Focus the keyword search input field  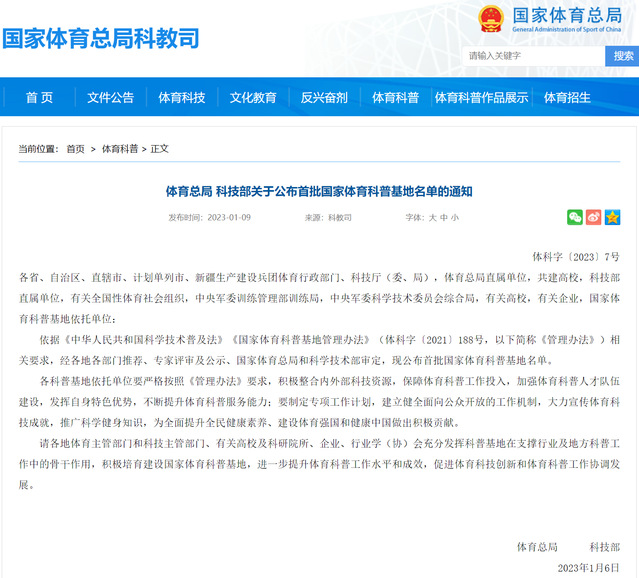[x=534, y=56]
